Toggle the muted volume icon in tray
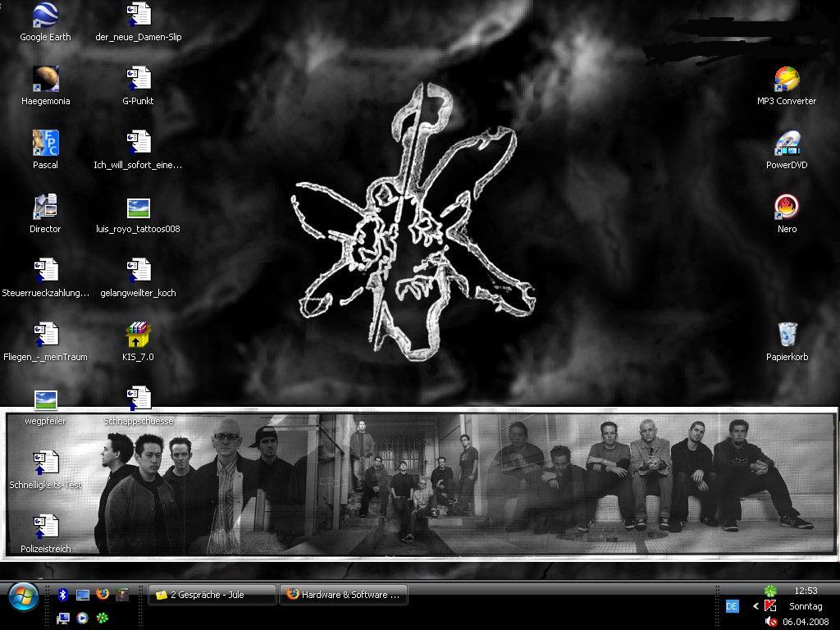 771,622
